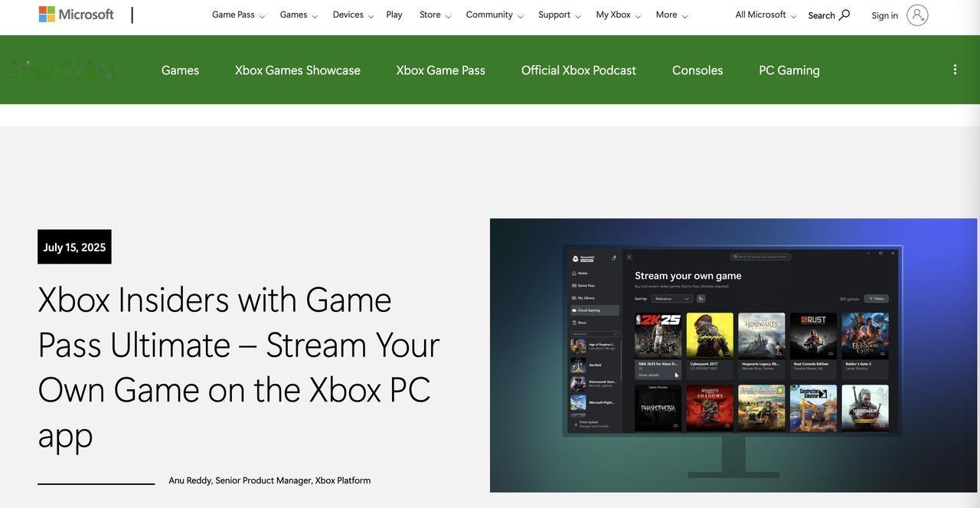Open the PC Gaming section
Image resolution: width=980 pixels, height=508 pixels.
(789, 70)
